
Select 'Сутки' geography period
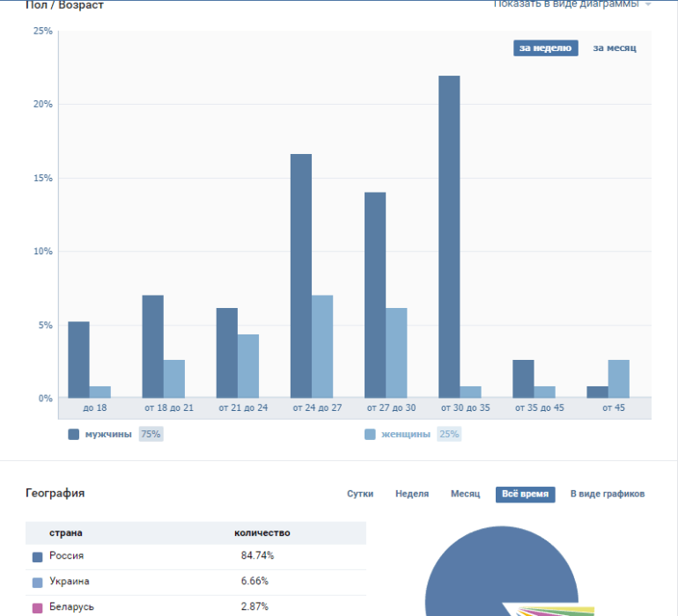360,494
